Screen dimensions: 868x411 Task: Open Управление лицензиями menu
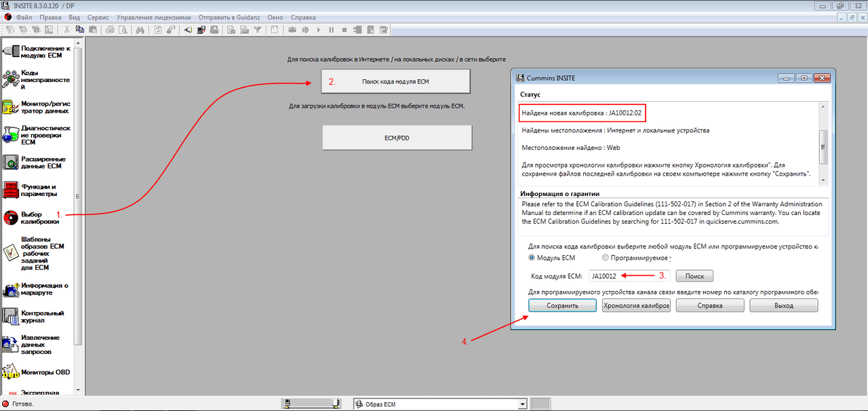pos(153,17)
